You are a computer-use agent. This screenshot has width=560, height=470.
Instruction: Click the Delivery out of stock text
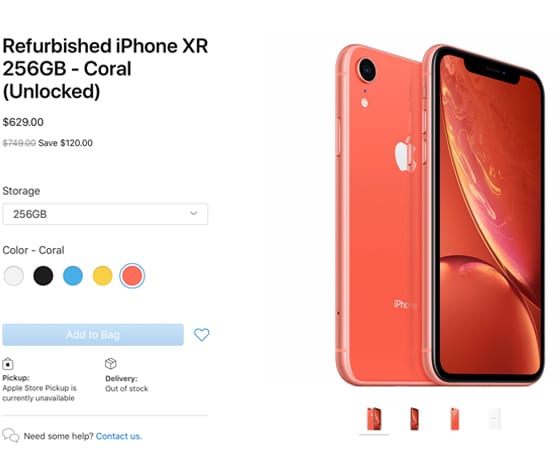(126, 384)
